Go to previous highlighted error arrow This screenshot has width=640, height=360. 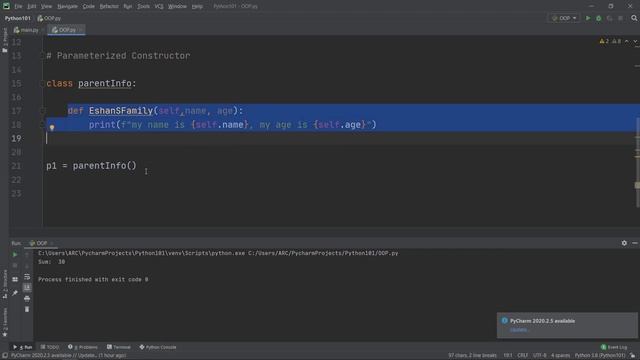click(627, 41)
